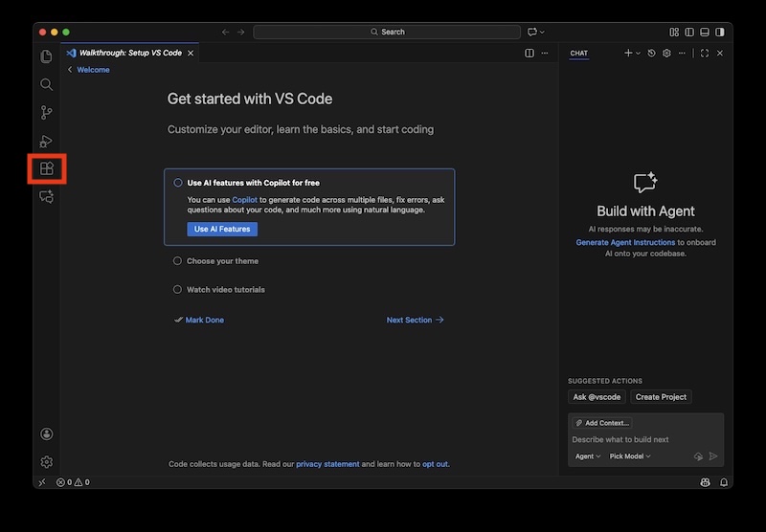This screenshot has width=766, height=532.
Task: Click the 'Get started with VS Code' heading
Action: click(x=250, y=99)
